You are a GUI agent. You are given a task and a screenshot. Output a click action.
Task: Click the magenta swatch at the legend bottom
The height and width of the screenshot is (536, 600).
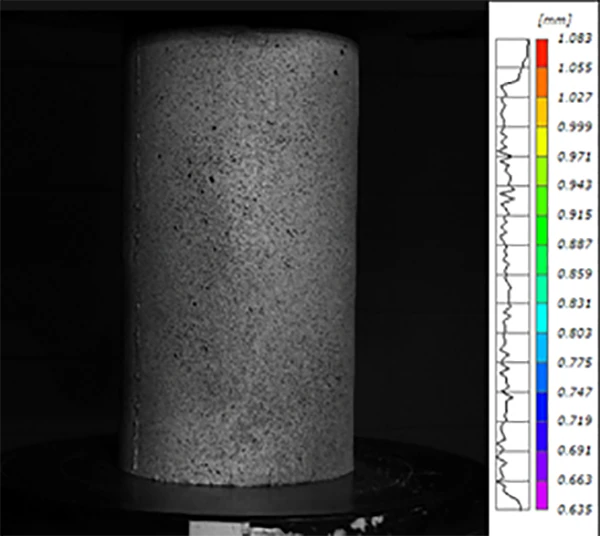coord(541,495)
